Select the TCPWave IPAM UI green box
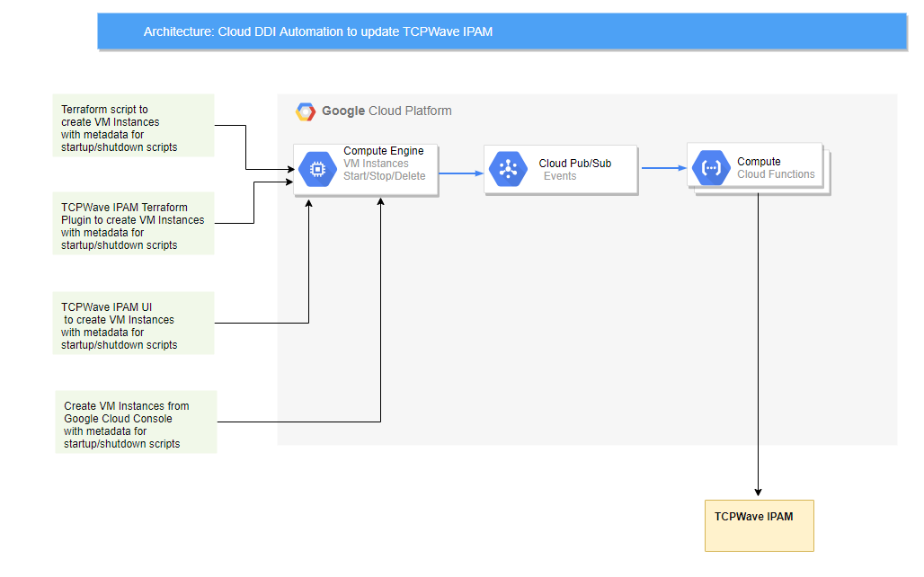This screenshot has height=577, width=924. (133, 322)
